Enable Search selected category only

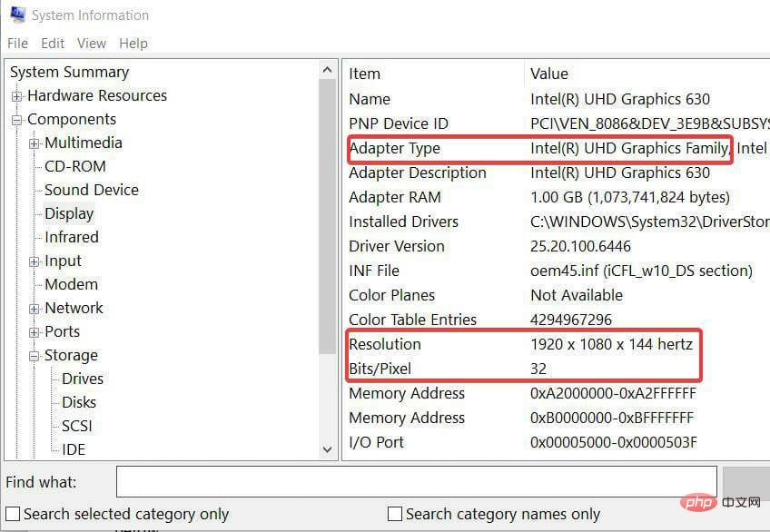(x=13, y=514)
